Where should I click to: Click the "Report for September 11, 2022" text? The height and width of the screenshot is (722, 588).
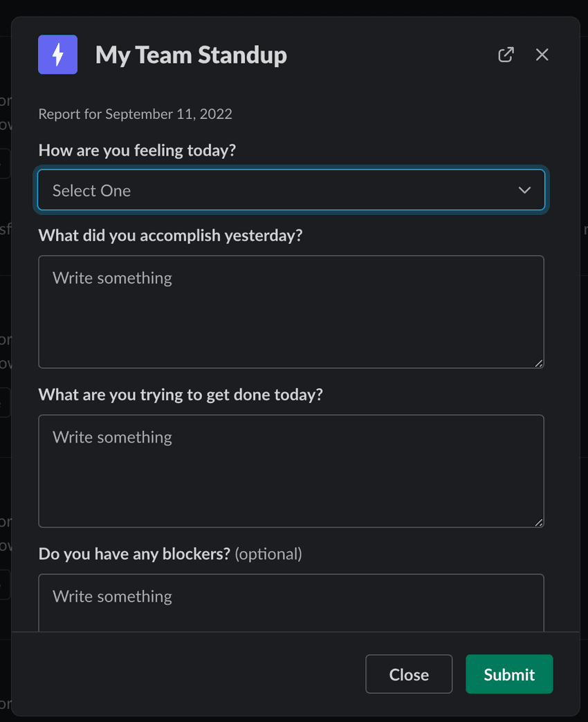136,113
